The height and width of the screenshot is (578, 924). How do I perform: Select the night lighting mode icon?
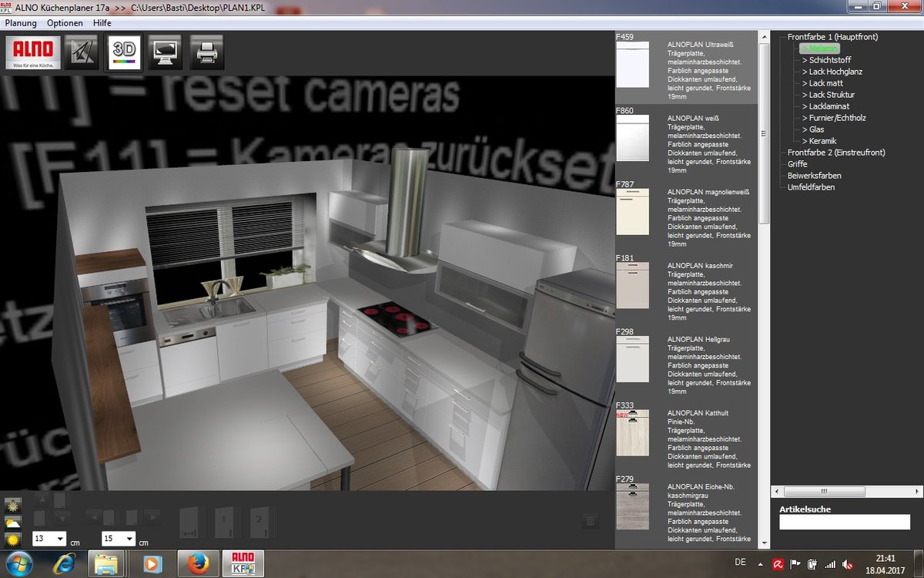click(13, 506)
